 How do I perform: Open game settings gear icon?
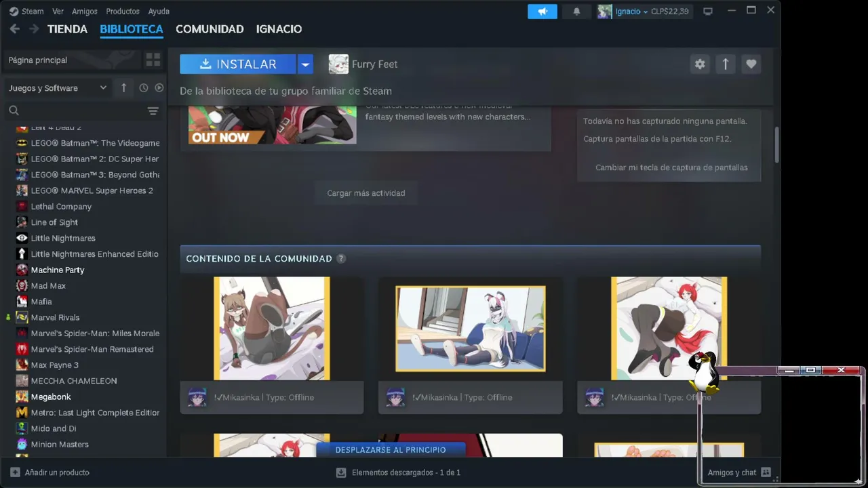700,64
